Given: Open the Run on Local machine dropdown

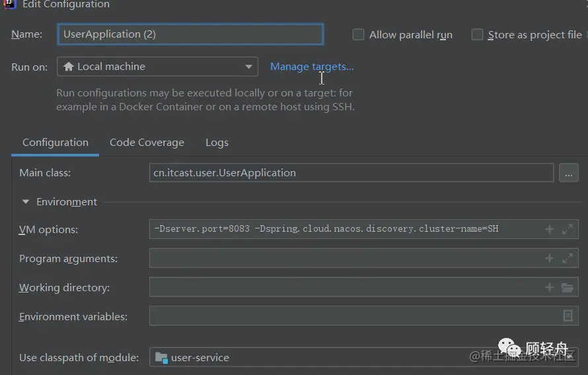Looking at the screenshot, I should (x=157, y=67).
